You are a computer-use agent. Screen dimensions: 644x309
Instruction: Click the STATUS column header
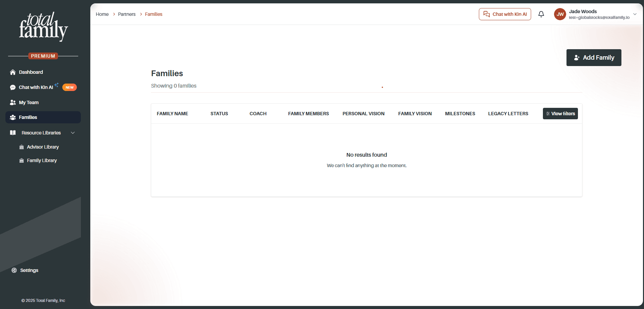point(219,114)
